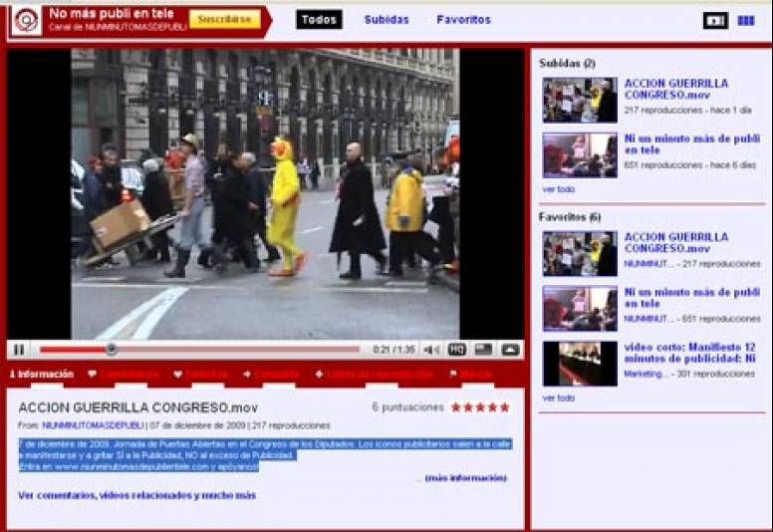Open 'video corto: Manifiesto' favorite thumbnail
The width and height of the screenshot is (773, 532).
579,364
